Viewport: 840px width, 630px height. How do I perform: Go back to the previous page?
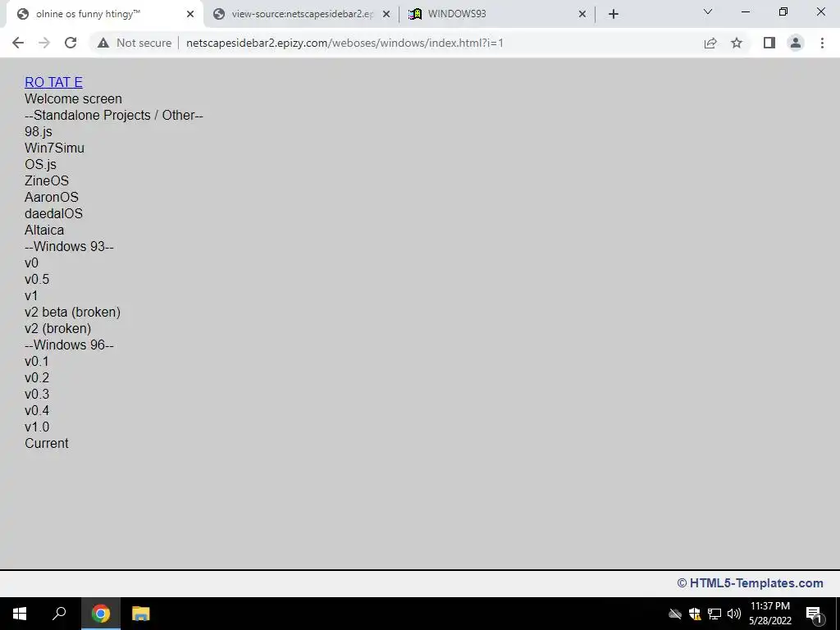click(18, 43)
